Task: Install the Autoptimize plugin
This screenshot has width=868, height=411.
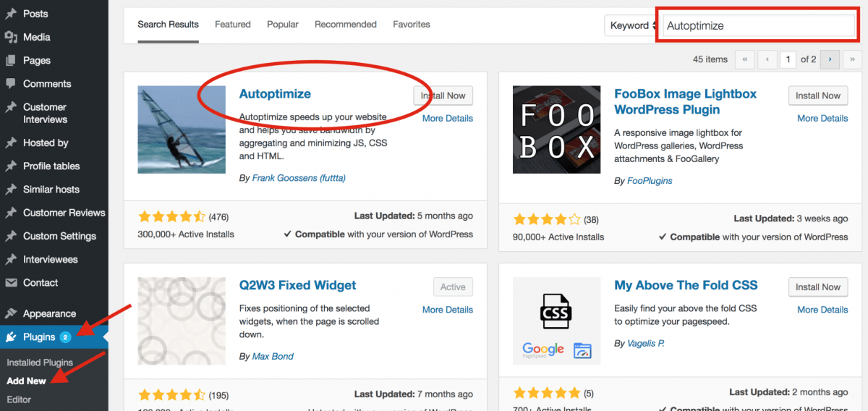Action: pos(443,96)
